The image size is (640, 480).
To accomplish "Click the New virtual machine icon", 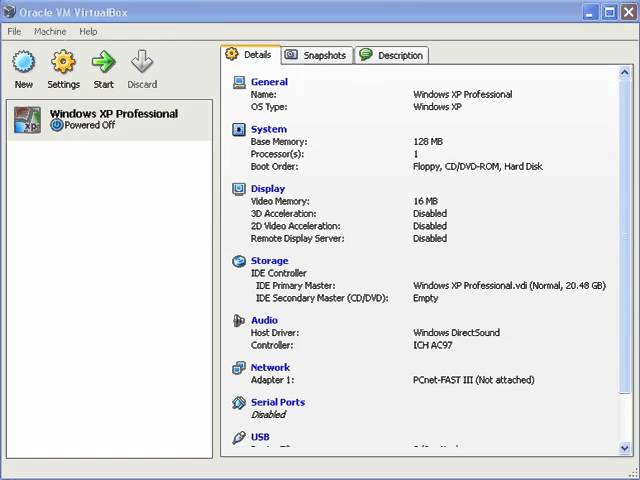I will (x=24, y=62).
